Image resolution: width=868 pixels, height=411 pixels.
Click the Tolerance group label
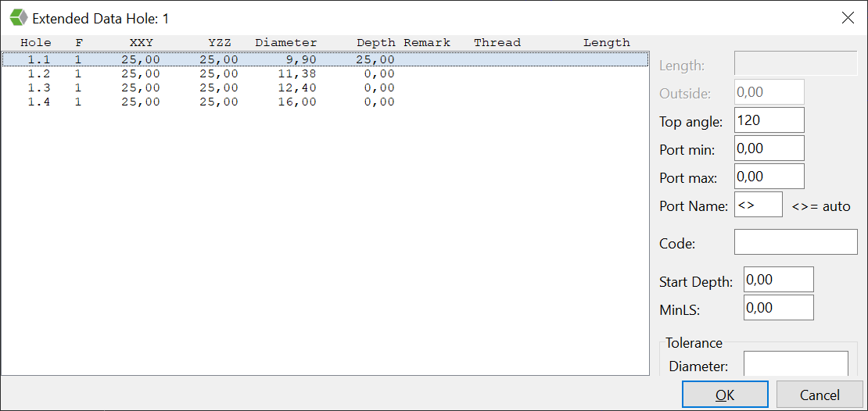(694, 343)
